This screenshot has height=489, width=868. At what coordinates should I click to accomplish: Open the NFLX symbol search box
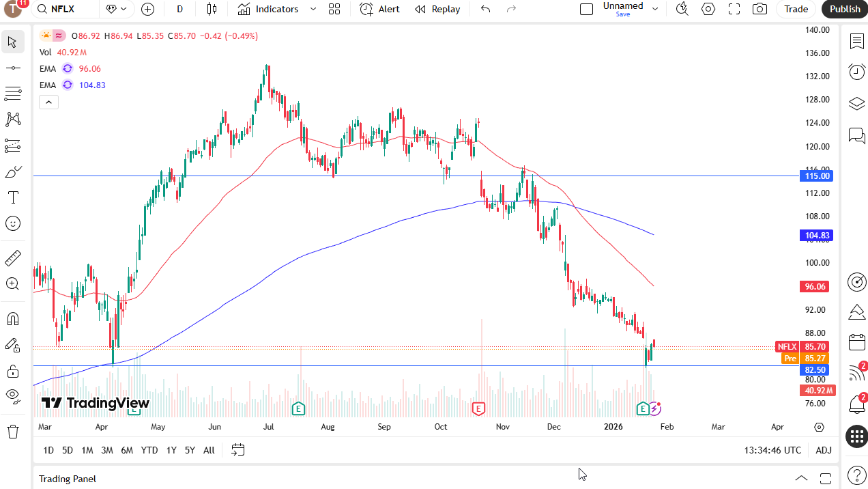coord(65,9)
